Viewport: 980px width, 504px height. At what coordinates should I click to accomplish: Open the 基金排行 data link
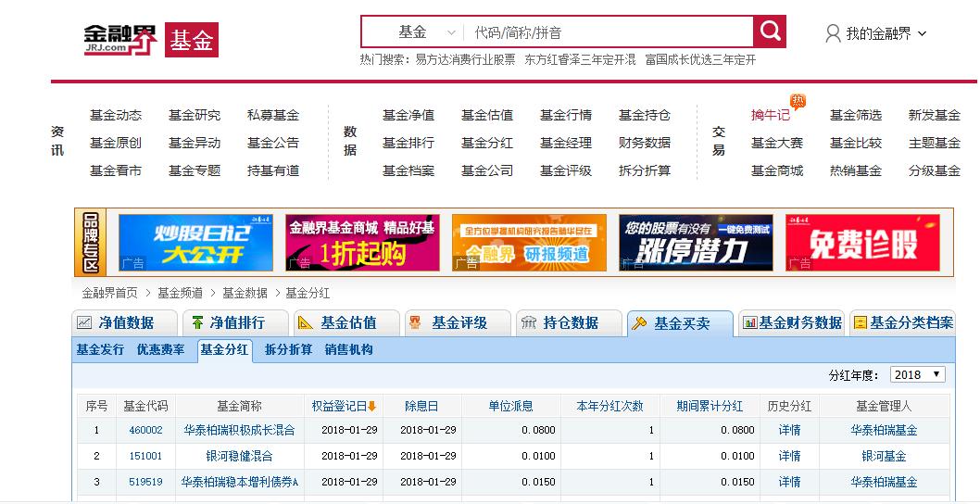tap(408, 143)
